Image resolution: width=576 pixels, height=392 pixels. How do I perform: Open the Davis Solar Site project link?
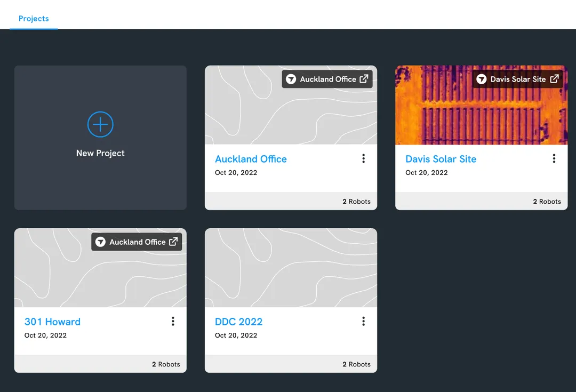click(x=441, y=158)
